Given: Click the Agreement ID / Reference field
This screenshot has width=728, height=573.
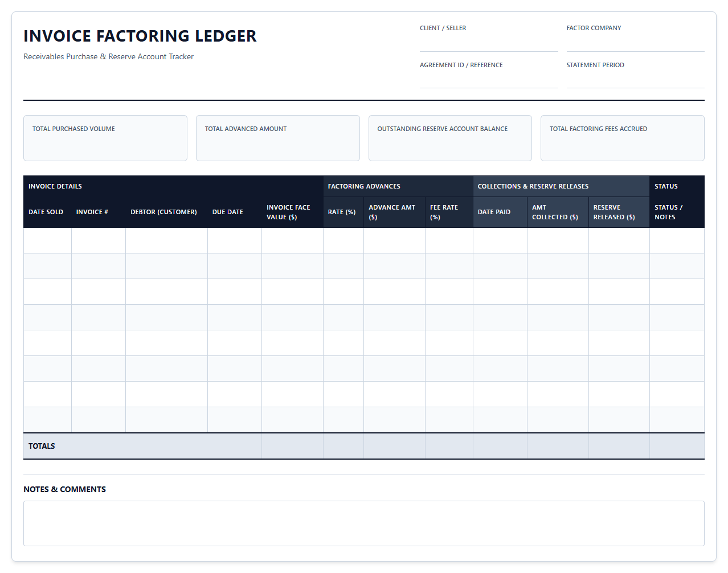Looking at the screenshot, I should 489,79.
